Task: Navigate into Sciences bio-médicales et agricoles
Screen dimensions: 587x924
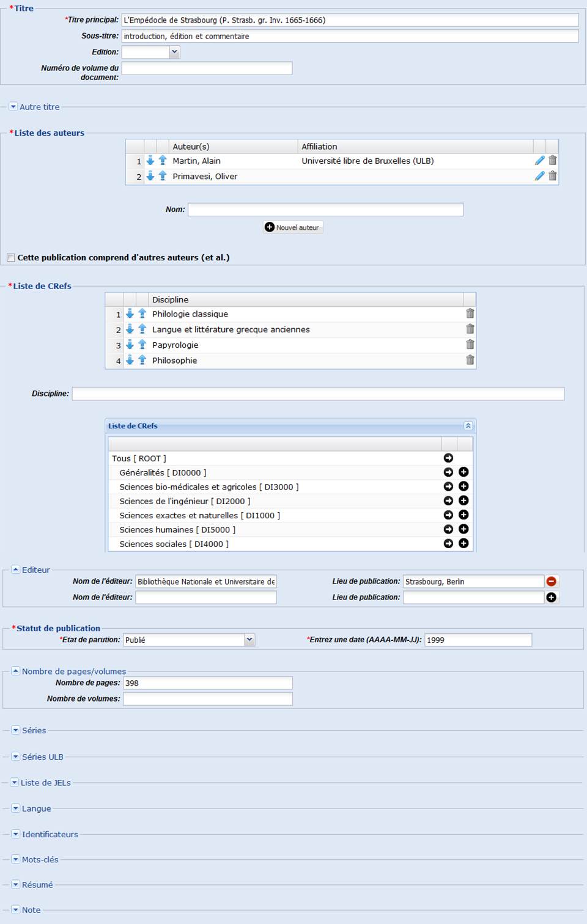Action: [448, 486]
